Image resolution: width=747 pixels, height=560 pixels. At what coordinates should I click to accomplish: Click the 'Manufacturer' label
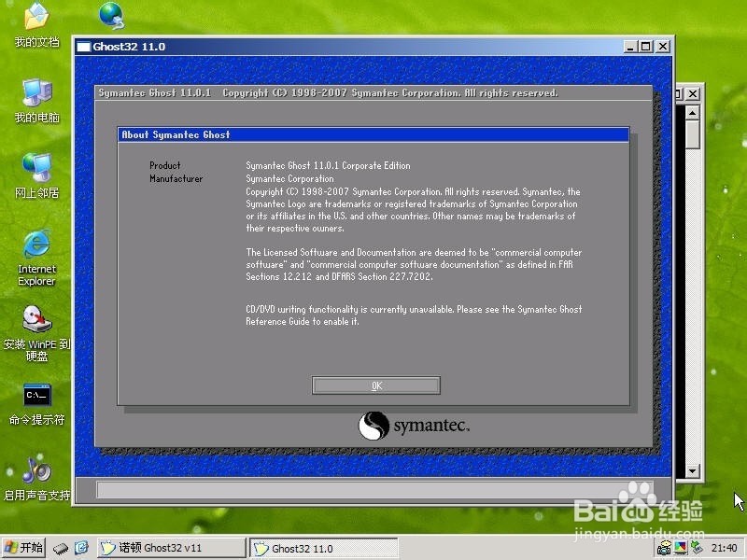[176, 179]
